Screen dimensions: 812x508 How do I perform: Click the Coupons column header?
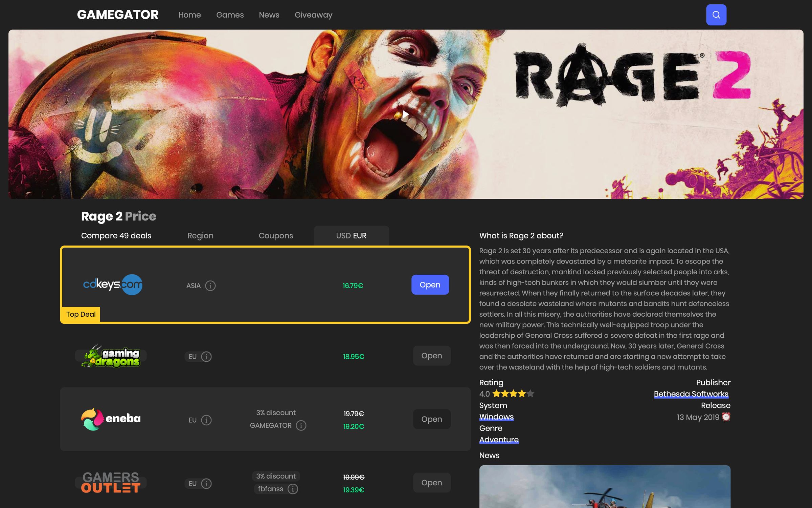tap(276, 236)
